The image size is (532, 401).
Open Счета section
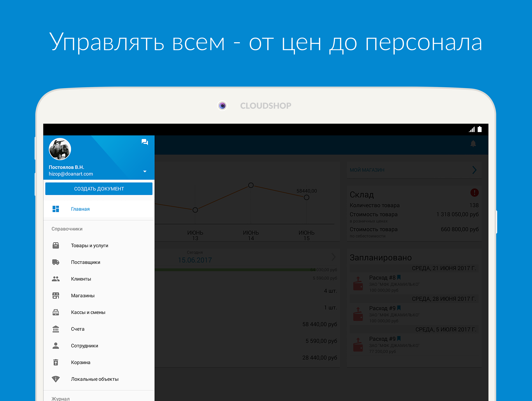click(x=99, y=329)
